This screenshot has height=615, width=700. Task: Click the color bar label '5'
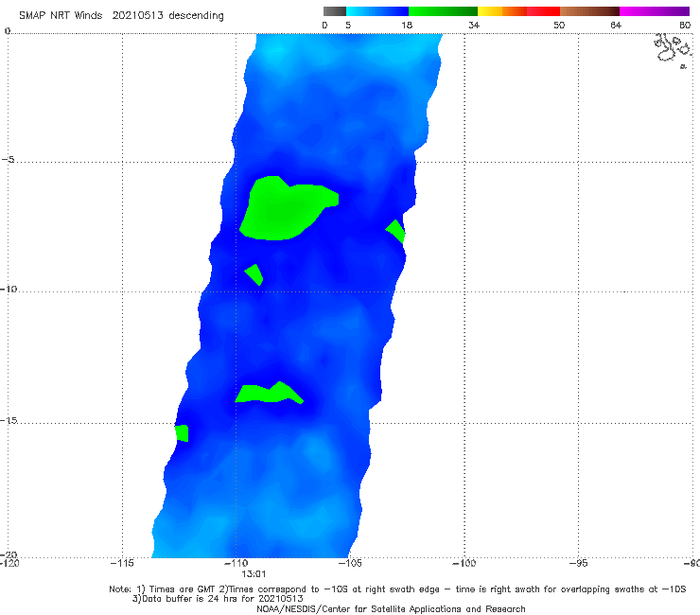(348, 25)
